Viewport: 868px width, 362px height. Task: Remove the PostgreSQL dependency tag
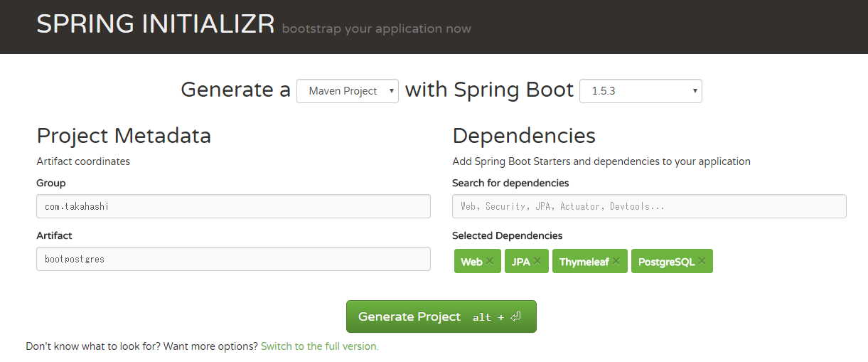[702, 261]
